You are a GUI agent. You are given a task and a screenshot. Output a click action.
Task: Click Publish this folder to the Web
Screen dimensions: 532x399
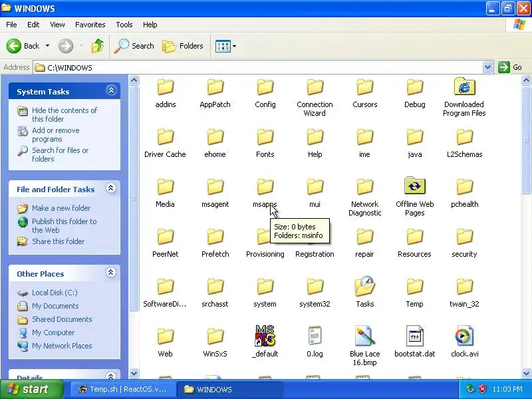pyautogui.click(x=64, y=225)
